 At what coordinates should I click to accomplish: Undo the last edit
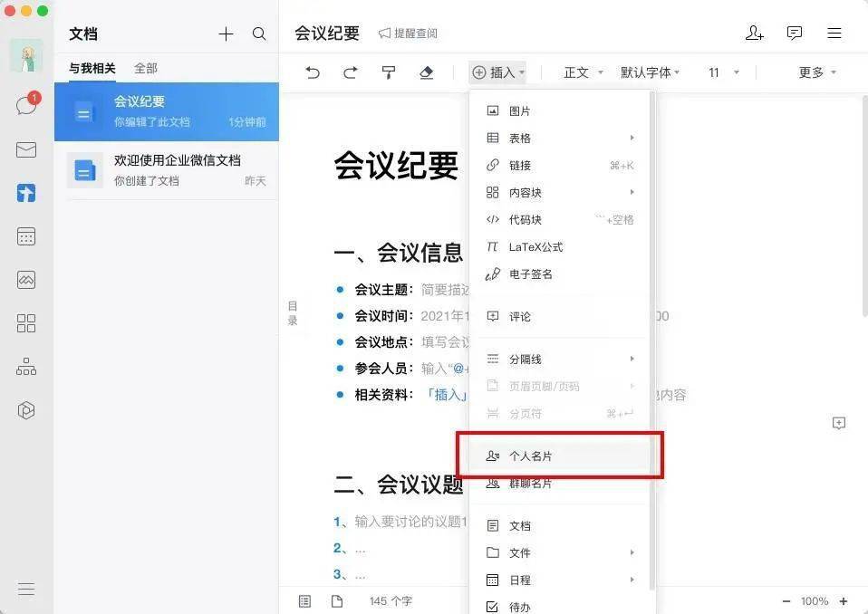[313, 72]
